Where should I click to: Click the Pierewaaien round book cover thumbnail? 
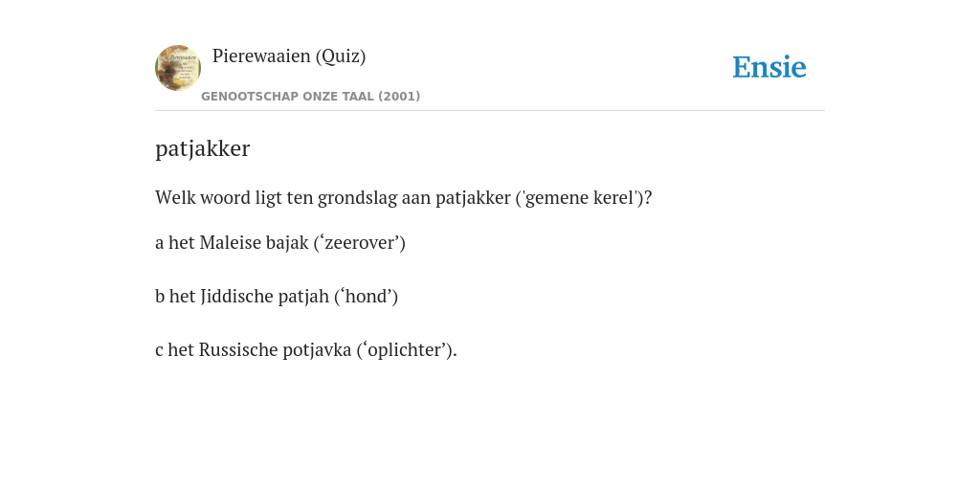tap(178, 68)
